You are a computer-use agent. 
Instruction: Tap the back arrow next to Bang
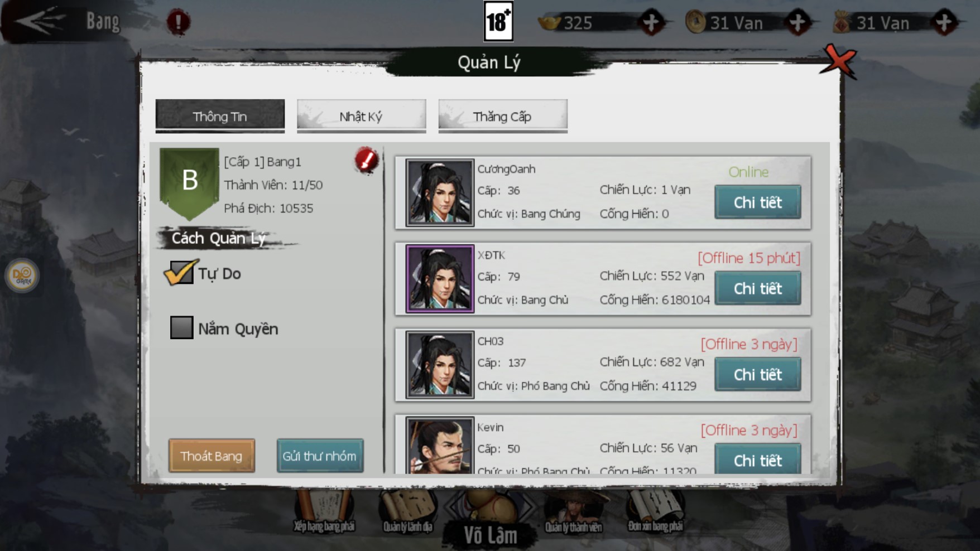(39, 21)
